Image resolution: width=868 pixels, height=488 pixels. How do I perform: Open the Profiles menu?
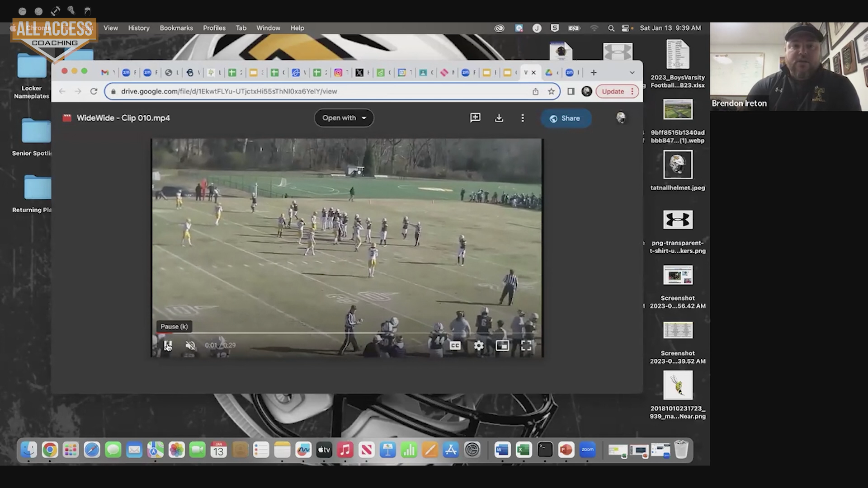(214, 28)
